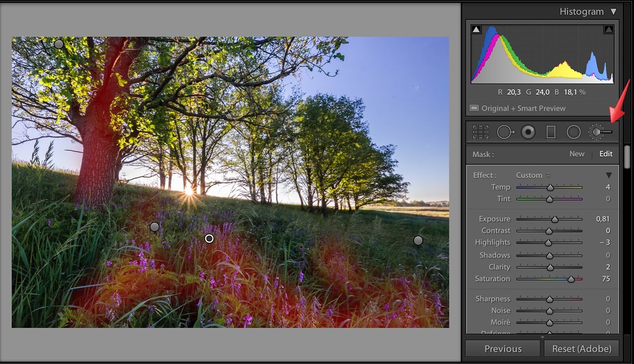The width and height of the screenshot is (634, 364).
Task: Click the Exposure value field 0,81
Action: pos(602,219)
